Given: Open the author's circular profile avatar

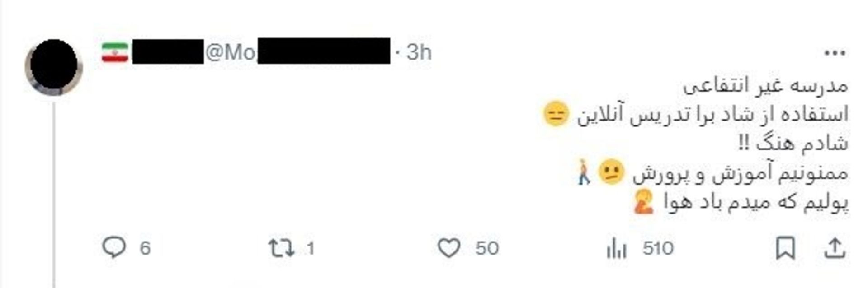Looking at the screenshot, I should 54,67.
